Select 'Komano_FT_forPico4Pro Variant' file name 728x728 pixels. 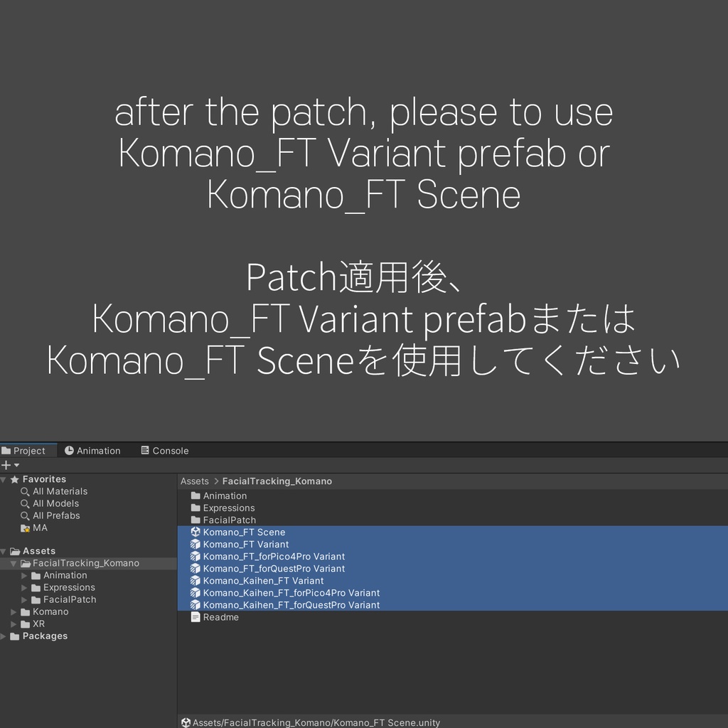(274, 556)
